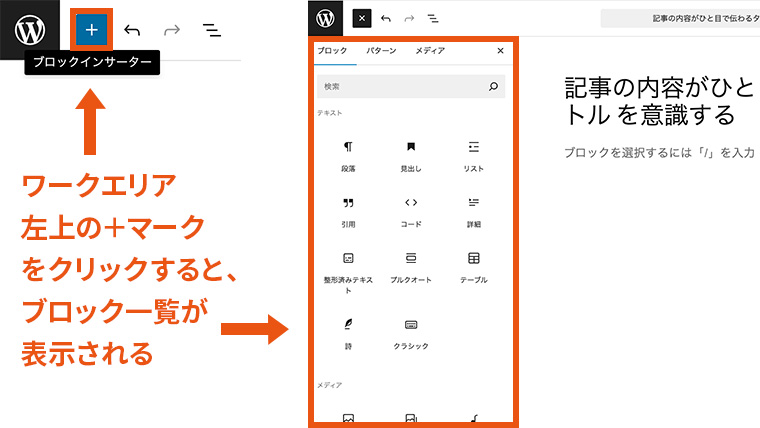Image resolution: width=760 pixels, height=428 pixels.
Task: Click the search magnifier icon
Action: (x=493, y=86)
